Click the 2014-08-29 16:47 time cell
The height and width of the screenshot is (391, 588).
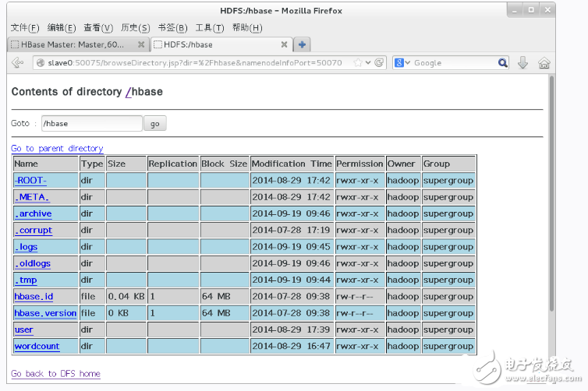[291, 346]
